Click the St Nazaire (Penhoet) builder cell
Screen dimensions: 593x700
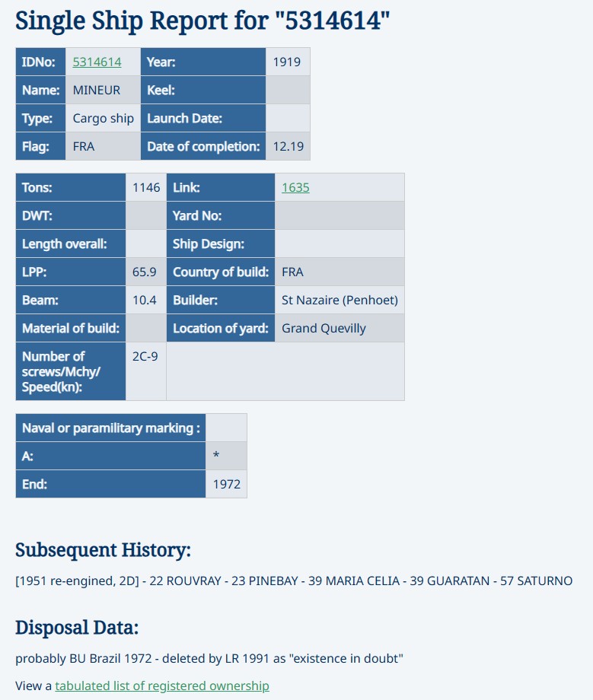[x=340, y=300]
